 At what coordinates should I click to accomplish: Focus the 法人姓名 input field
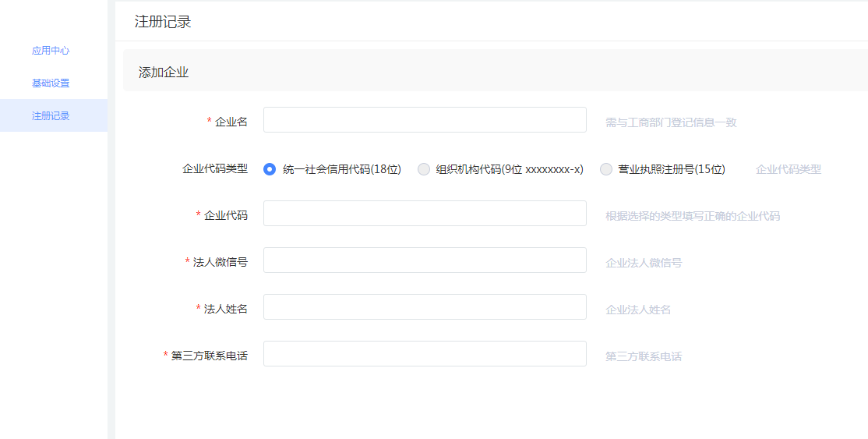425,307
